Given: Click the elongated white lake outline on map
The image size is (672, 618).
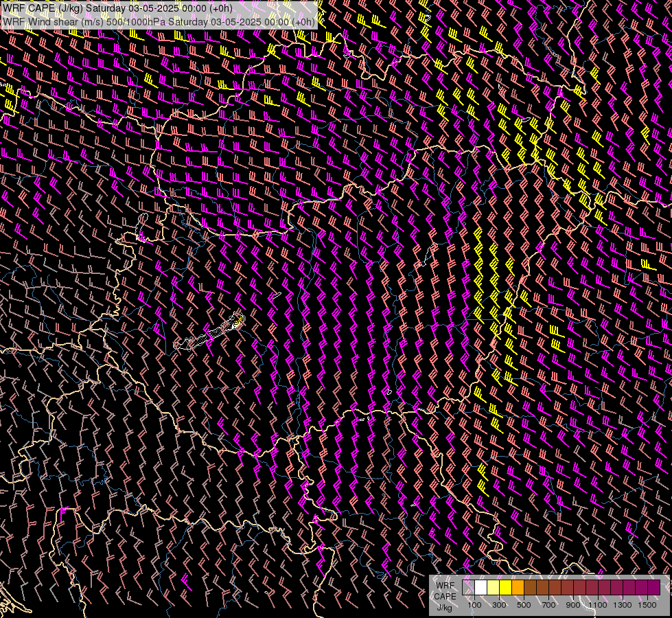Looking at the screenshot, I should (209, 333).
